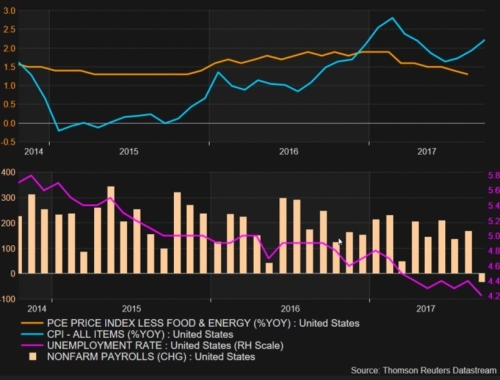Click the tallest payrolls bar in early 2015
This screenshot has width=500, height=380.
pos(111,230)
